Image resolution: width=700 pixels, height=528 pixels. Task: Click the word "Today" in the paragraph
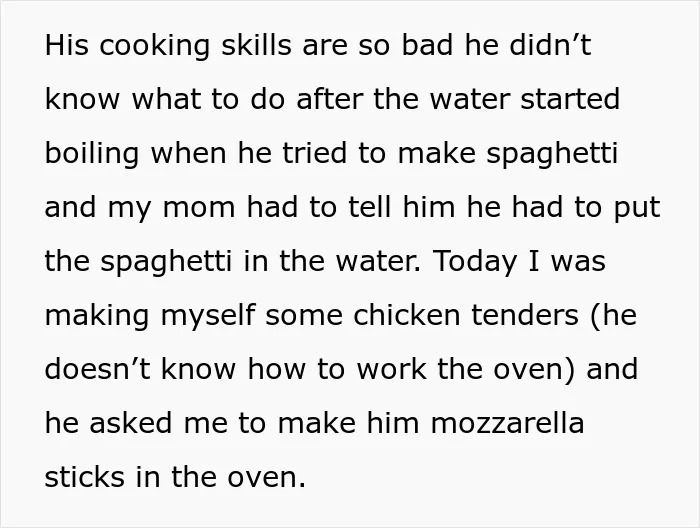pyautogui.click(x=475, y=262)
